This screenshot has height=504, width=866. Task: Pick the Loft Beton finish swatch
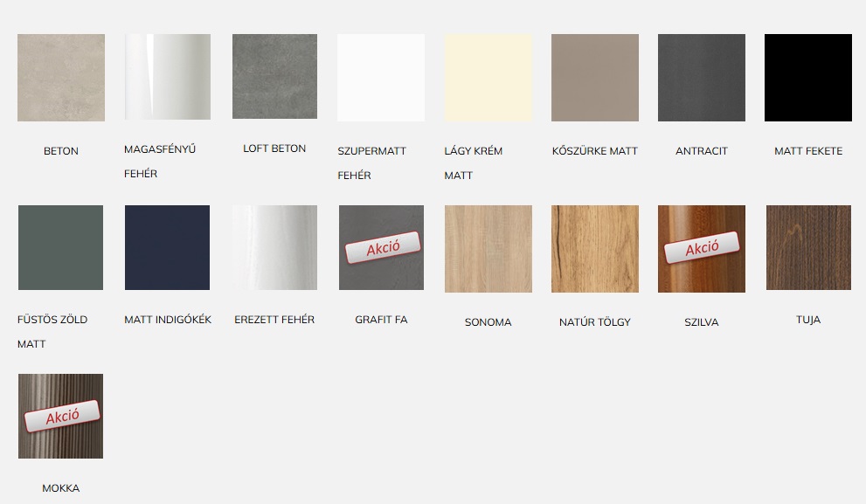click(x=274, y=77)
